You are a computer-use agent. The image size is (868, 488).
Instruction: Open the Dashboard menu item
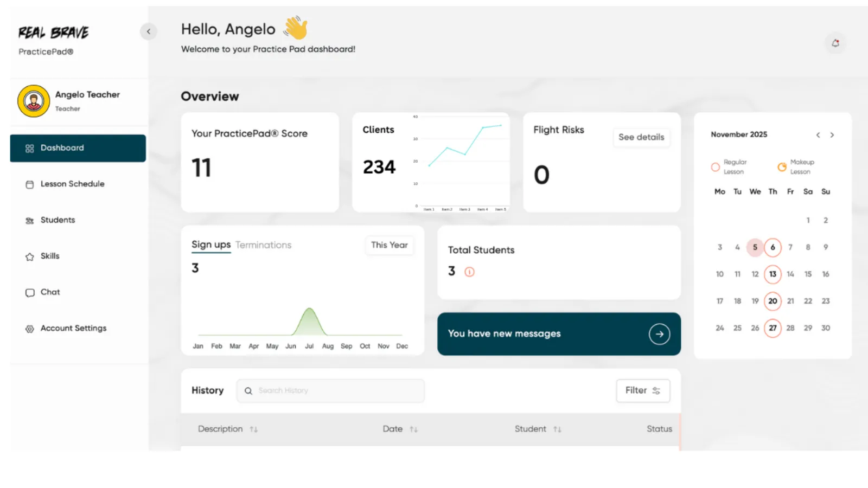pos(78,148)
